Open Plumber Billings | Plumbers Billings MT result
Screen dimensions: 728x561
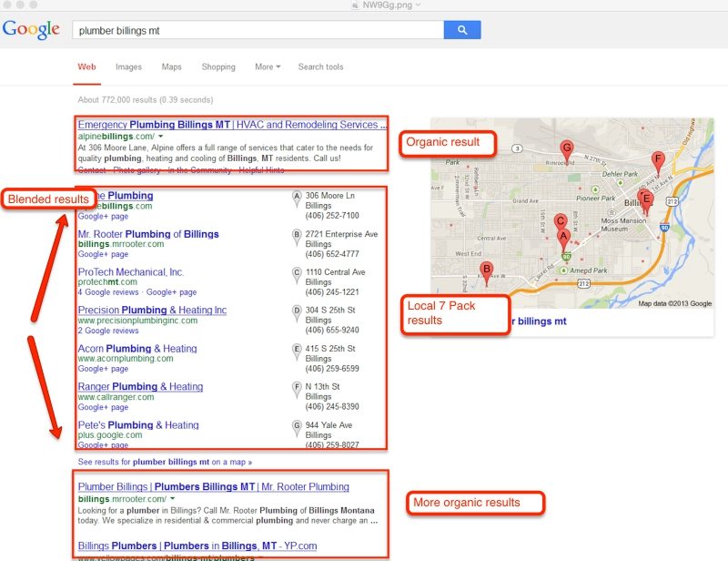point(214,486)
